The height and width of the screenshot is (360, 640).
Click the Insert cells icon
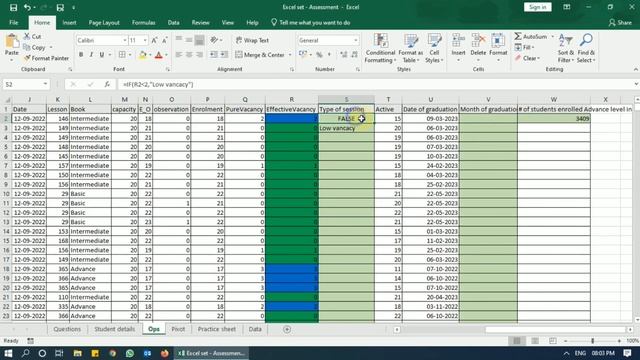(458, 41)
